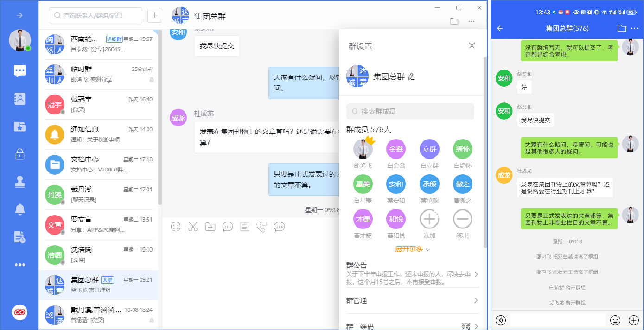Click the 搜索群成员 search field
This screenshot has width=644, height=330.
coord(410,111)
